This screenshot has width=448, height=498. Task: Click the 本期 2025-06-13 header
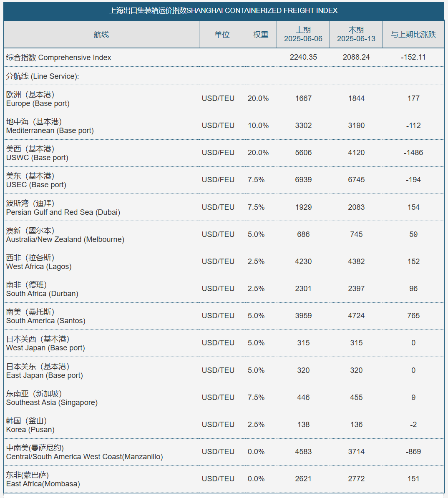click(356, 34)
